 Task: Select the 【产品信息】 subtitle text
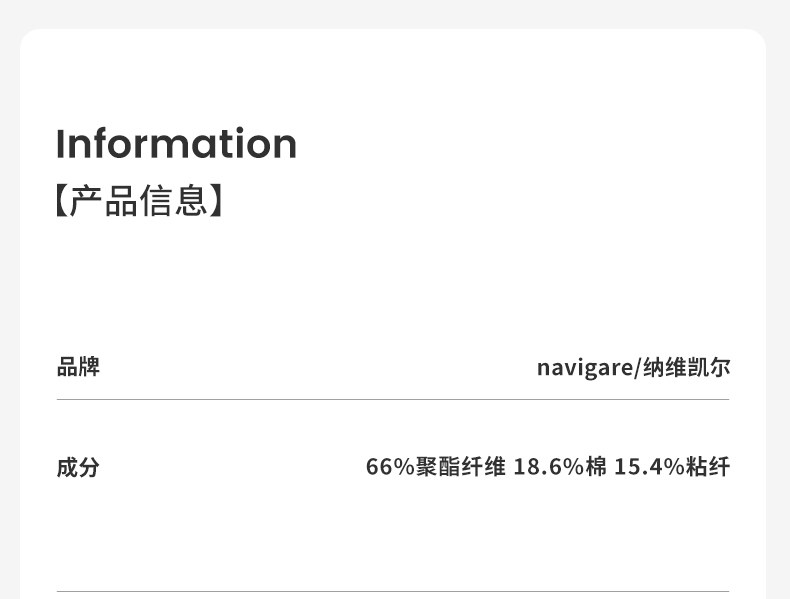(139, 200)
